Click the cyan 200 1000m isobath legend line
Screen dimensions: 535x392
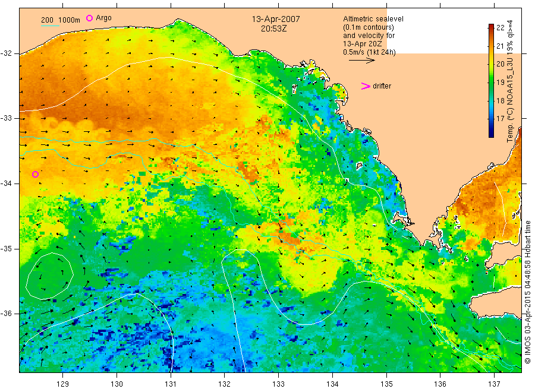click(x=50, y=26)
